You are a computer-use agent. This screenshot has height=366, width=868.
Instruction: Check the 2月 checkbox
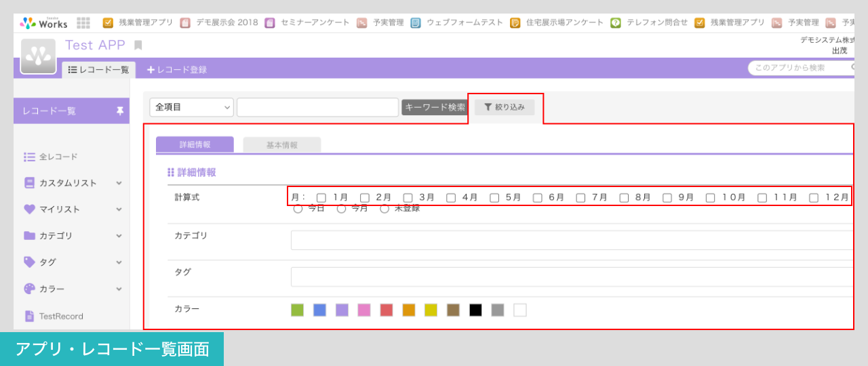point(365,198)
